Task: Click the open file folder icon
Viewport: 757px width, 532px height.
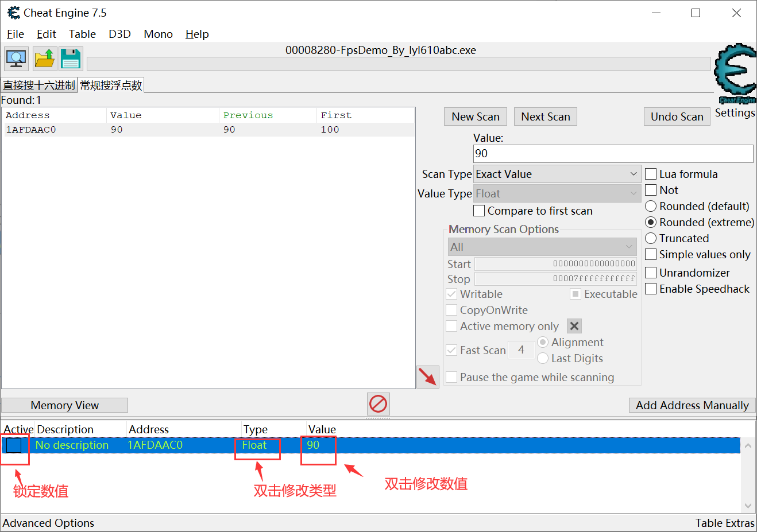Action: pos(44,59)
